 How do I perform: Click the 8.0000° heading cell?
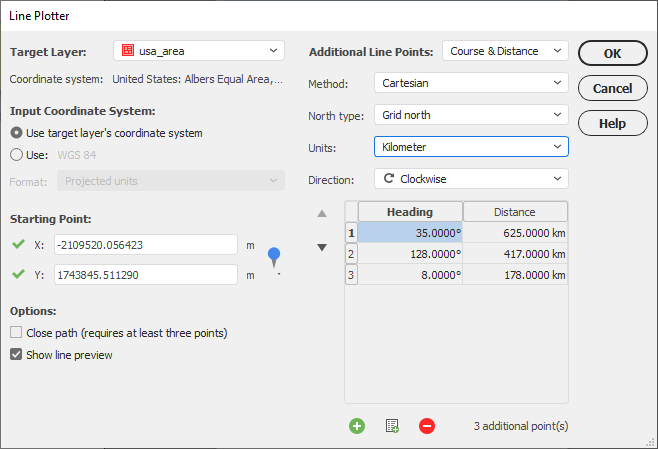coord(410,275)
